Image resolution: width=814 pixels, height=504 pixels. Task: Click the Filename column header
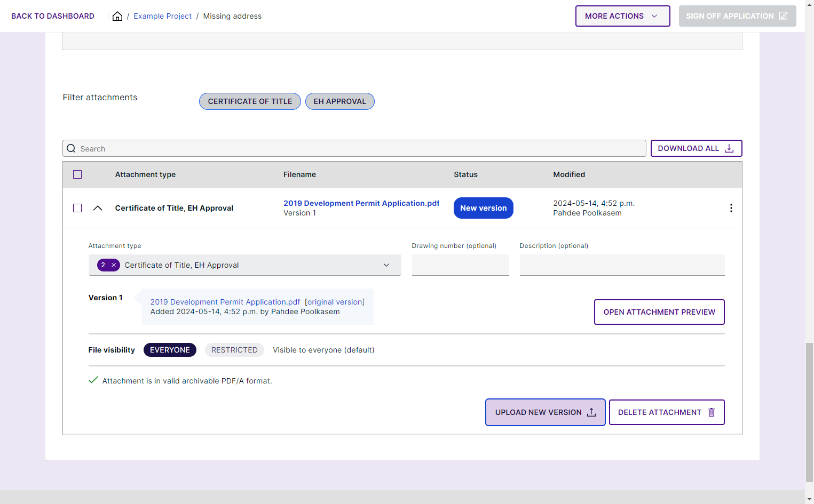click(x=299, y=174)
